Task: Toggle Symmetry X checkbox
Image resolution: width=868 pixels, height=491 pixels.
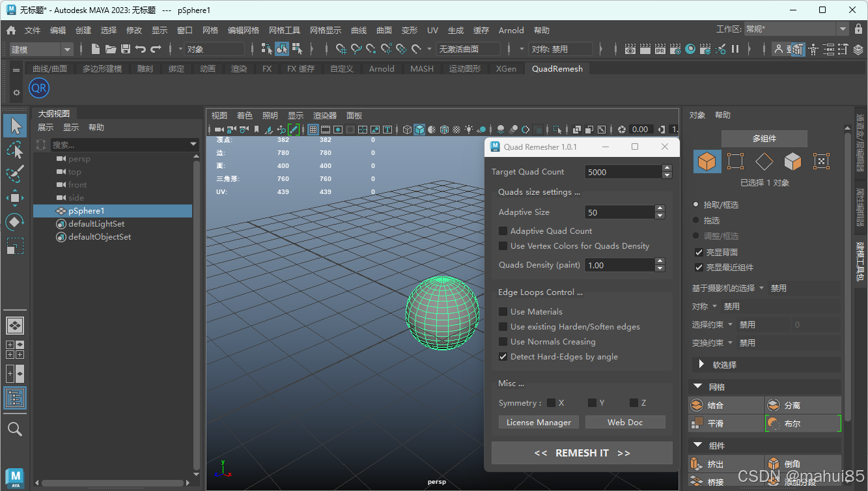Action: click(x=551, y=402)
